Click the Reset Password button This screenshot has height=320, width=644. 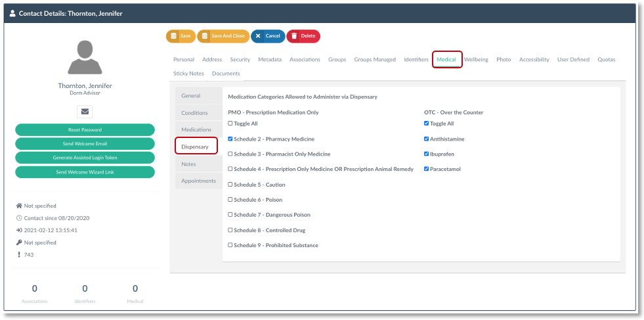tap(85, 130)
